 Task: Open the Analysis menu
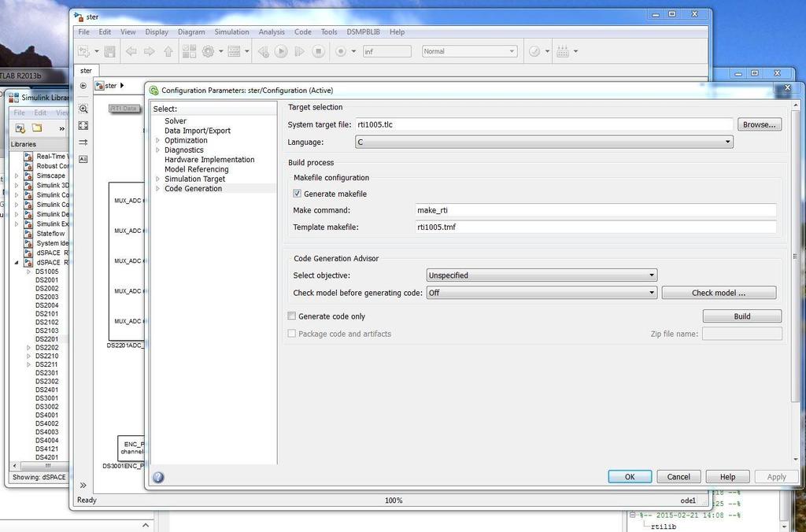(272, 31)
